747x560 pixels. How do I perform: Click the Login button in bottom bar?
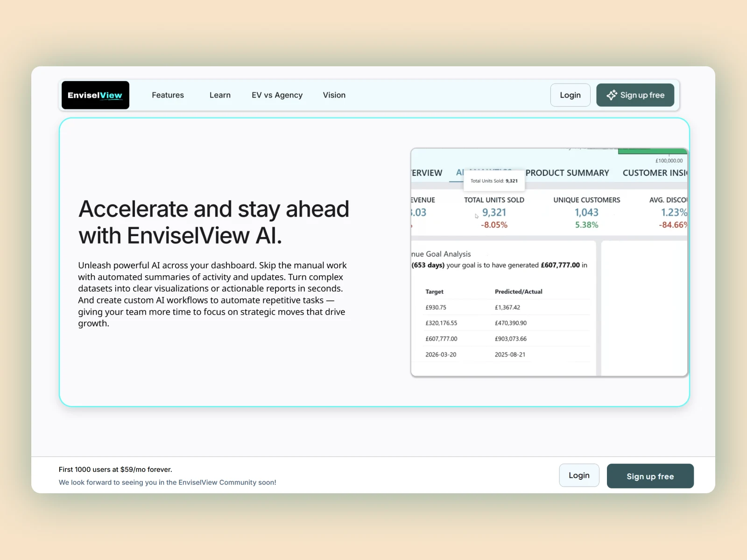(x=579, y=476)
